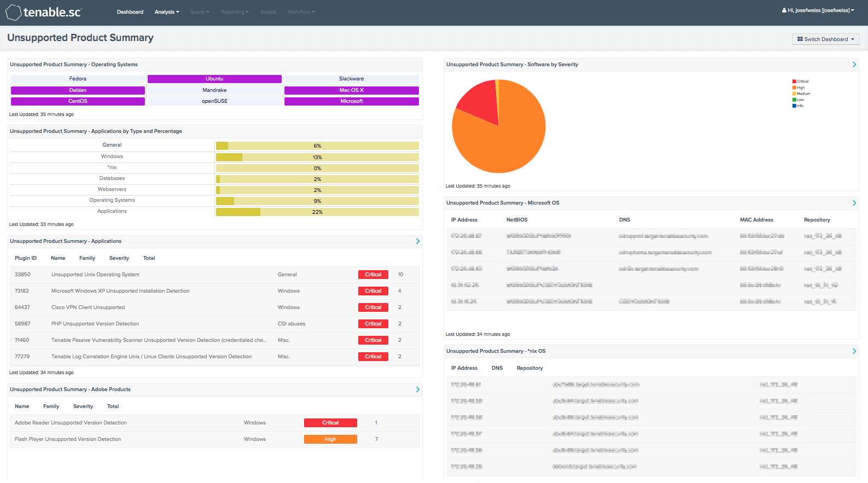This screenshot has height=483, width=868.
Task: Click the yellow Medium legend swatch
Action: click(794, 94)
